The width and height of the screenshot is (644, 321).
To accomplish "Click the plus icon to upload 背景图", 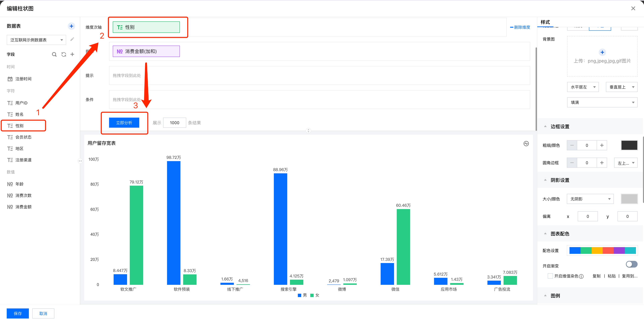I will tap(602, 52).
